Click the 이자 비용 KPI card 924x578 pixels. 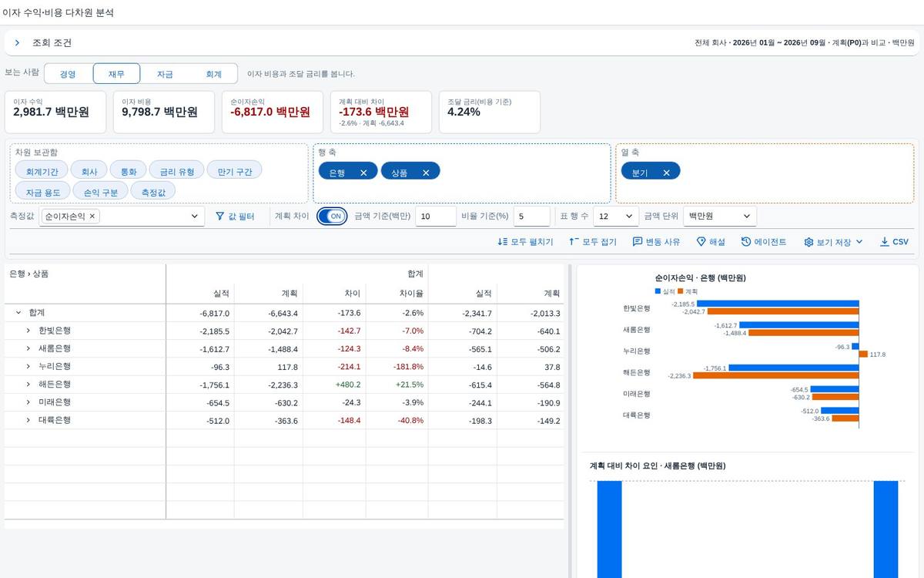pyautogui.click(x=165, y=112)
